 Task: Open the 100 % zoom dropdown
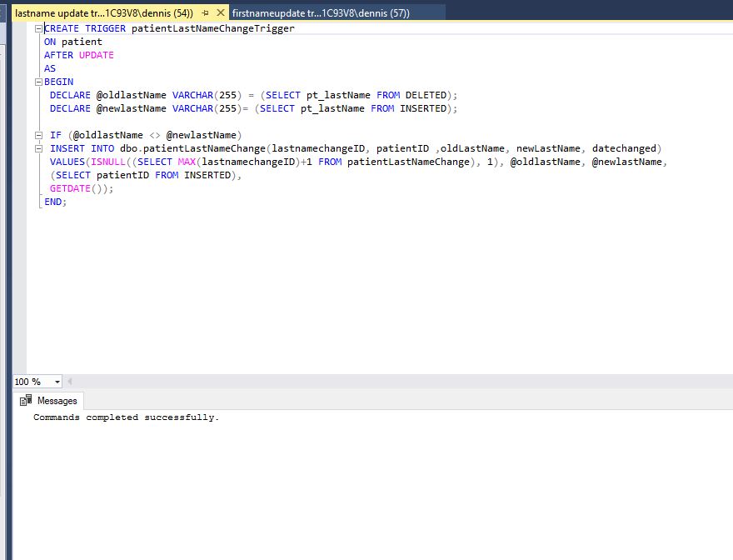point(57,382)
